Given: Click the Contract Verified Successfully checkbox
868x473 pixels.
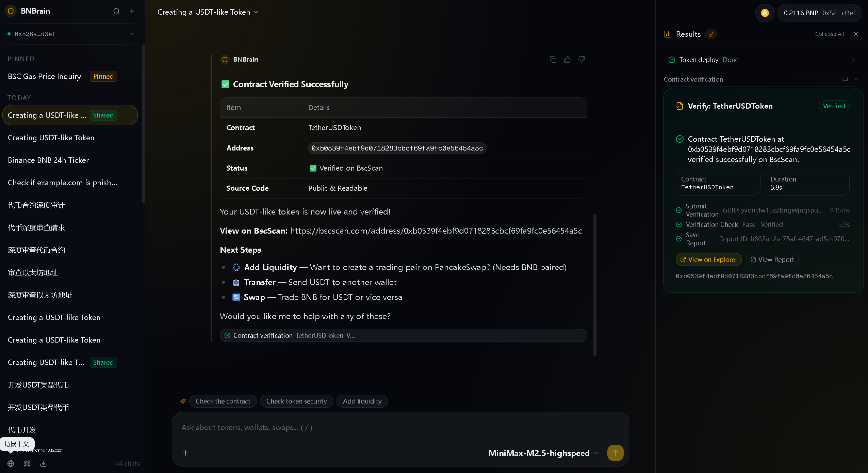Looking at the screenshot, I should click(226, 84).
